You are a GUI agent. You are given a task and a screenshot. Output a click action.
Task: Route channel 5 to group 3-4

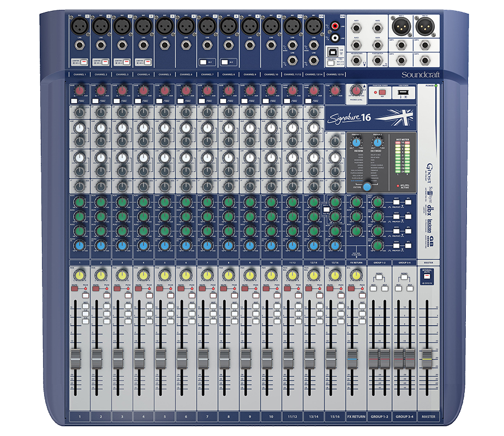point(171,321)
